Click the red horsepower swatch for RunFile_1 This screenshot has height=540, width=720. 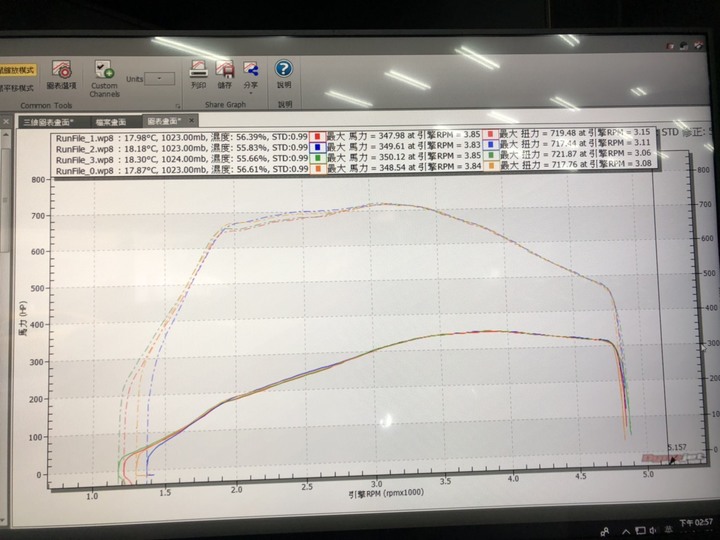point(317,137)
